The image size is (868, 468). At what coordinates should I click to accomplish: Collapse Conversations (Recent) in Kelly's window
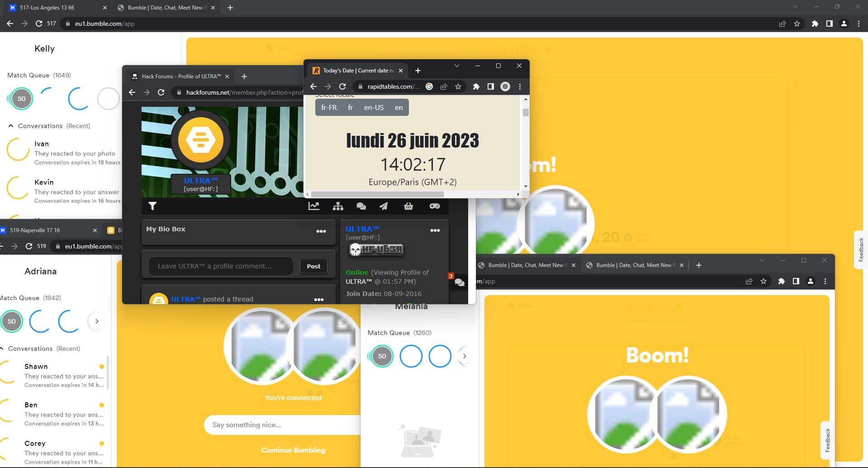click(x=11, y=126)
